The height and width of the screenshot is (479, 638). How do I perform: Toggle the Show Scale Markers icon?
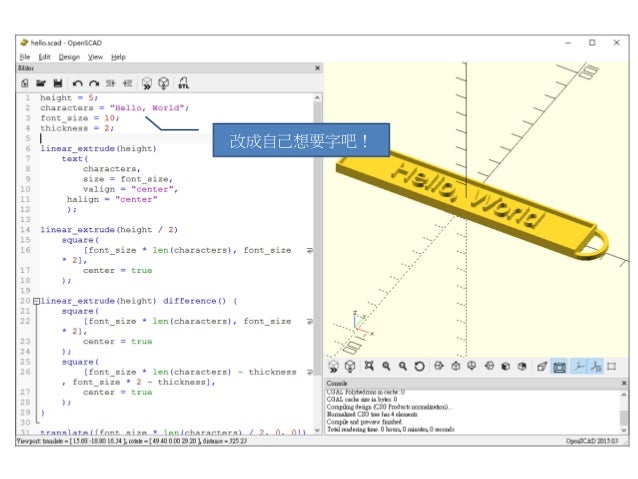coord(596,366)
